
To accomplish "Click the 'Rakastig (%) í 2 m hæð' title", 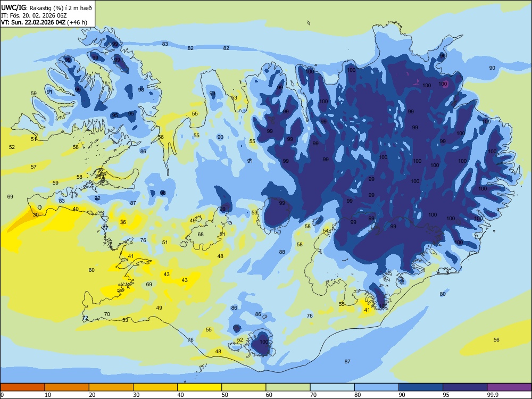I will coord(61,8).
